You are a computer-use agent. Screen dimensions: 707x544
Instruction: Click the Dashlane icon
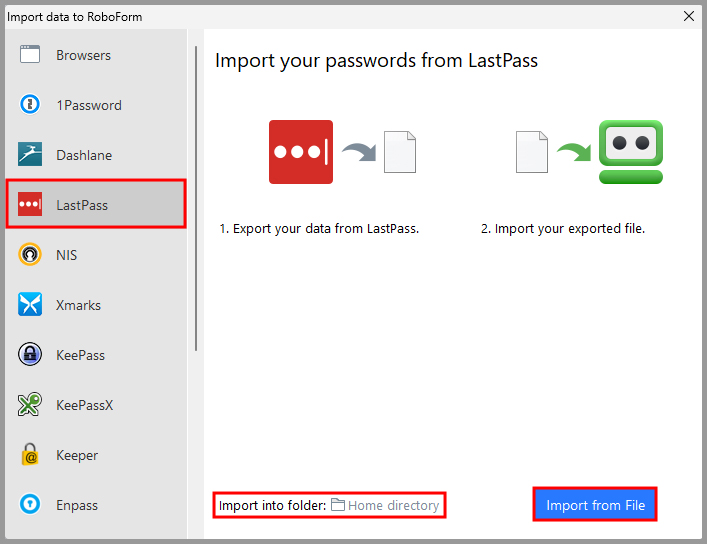coord(30,155)
